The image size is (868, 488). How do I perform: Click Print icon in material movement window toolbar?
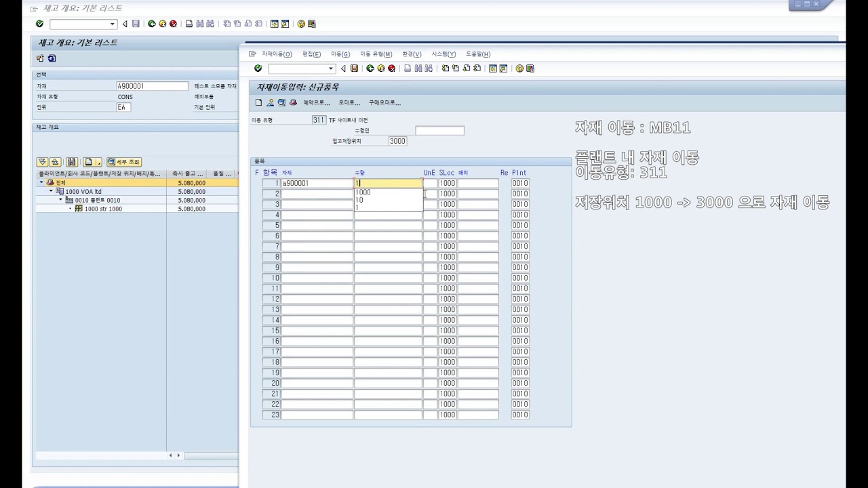[408, 68]
